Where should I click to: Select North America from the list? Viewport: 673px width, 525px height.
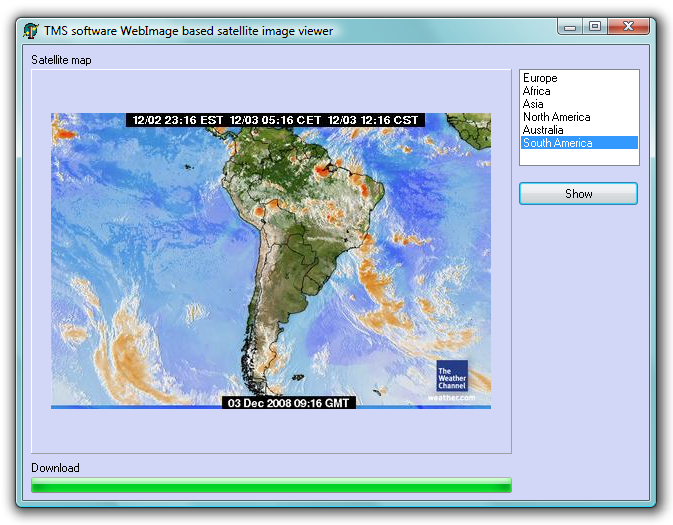coord(556,117)
